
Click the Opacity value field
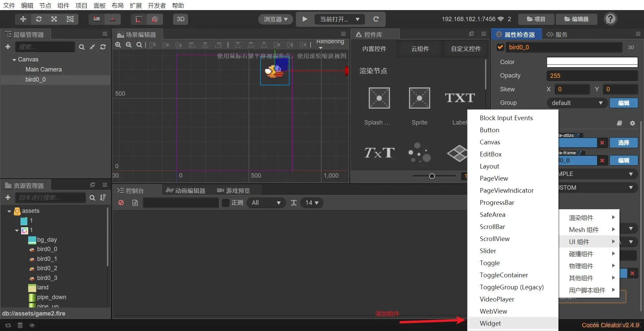point(592,76)
